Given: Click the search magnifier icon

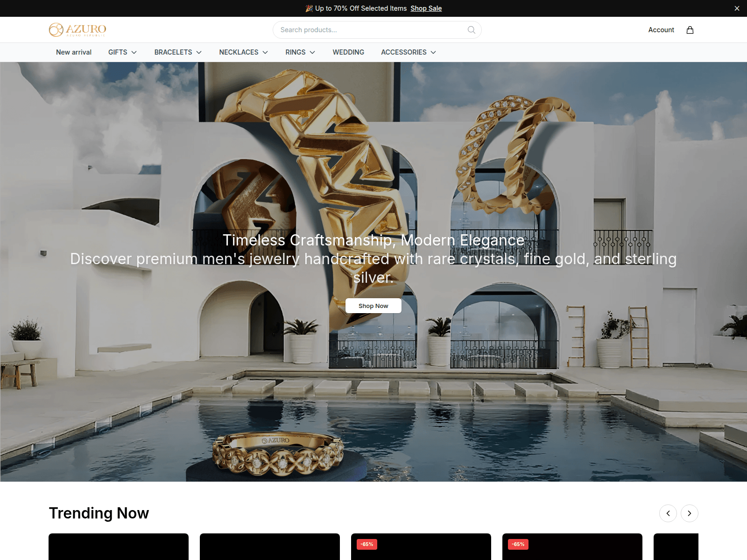Looking at the screenshot, I should (472, 30).
